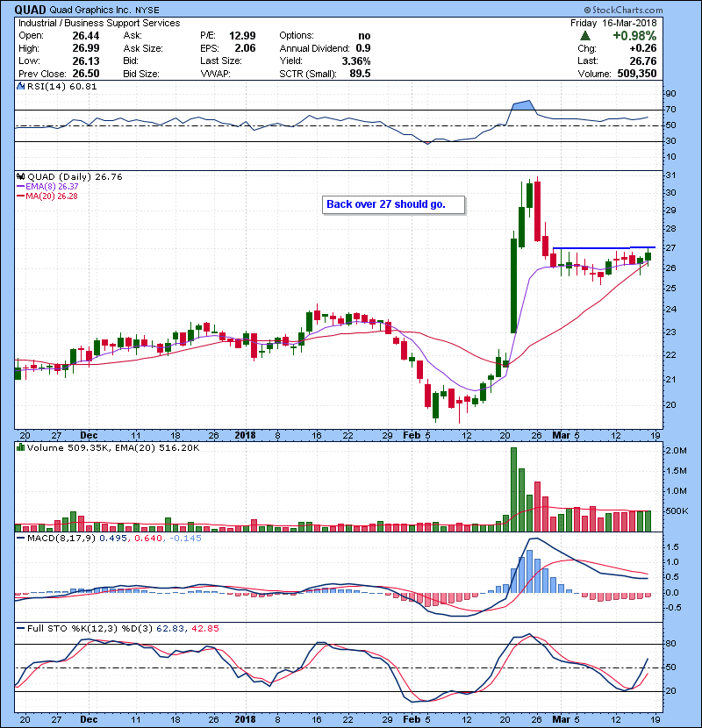This screenshot has height=728, width=702.
Task: Click the 'Quad Graphics Inc.' company name
Action: click(90, 10)
